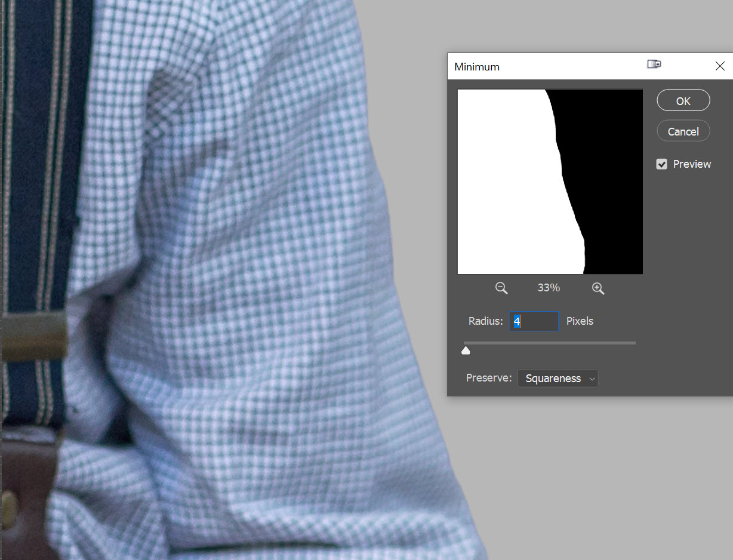733x560 pixels.
Task: Click the black-and-white mask preview thumbnail
Action: [550, 182]
